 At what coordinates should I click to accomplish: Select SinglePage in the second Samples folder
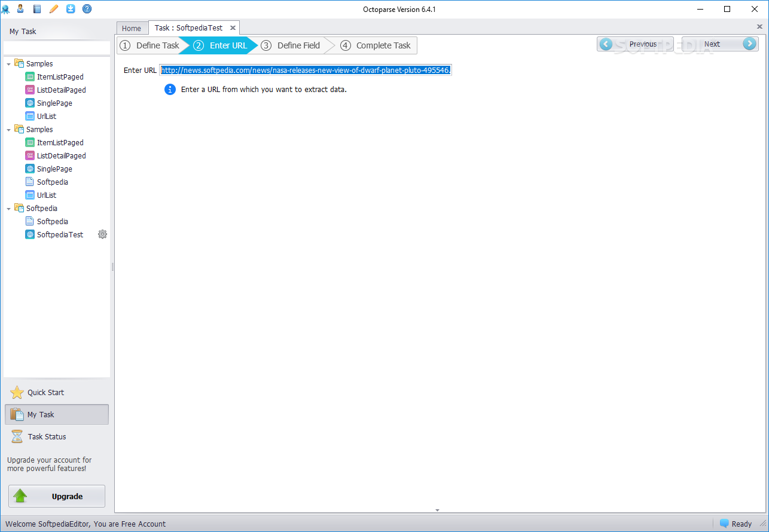[54, 169]
